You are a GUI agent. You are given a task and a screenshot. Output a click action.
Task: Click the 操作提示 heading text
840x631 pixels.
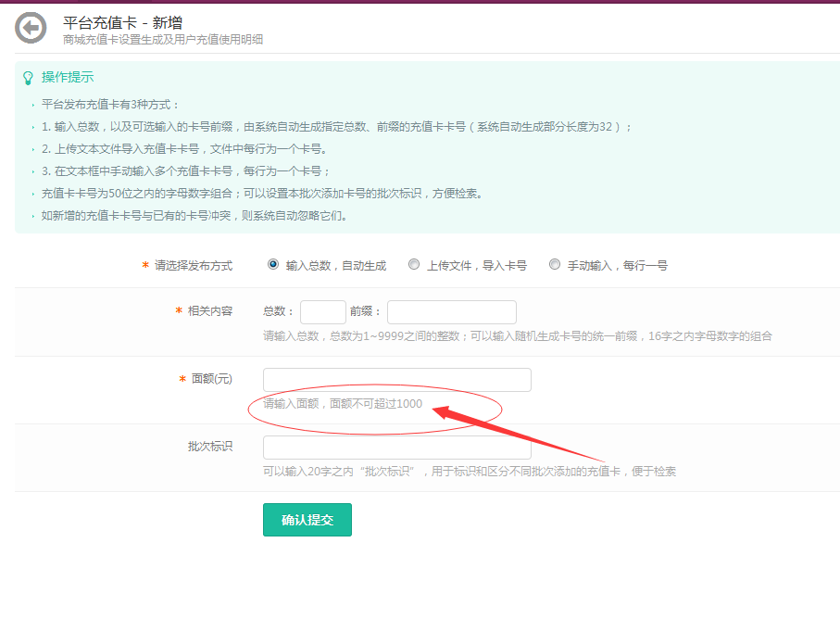coord(68,77)
